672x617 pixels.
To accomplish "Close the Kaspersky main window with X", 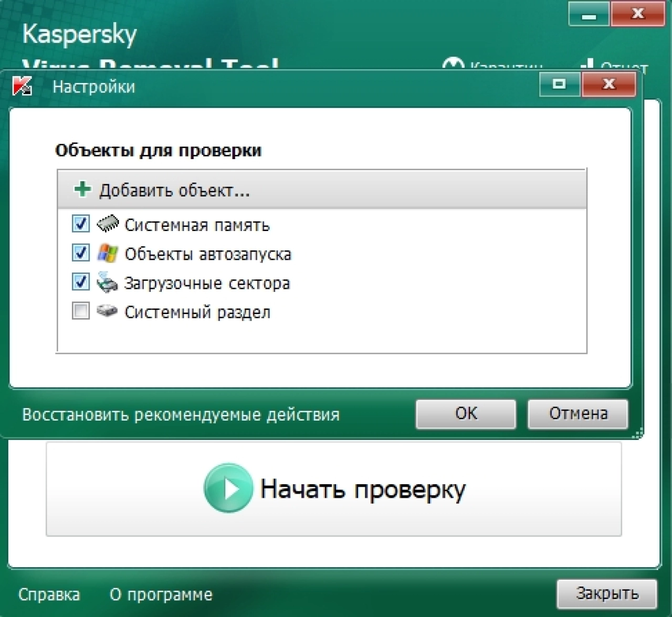I will click(638, 14).
